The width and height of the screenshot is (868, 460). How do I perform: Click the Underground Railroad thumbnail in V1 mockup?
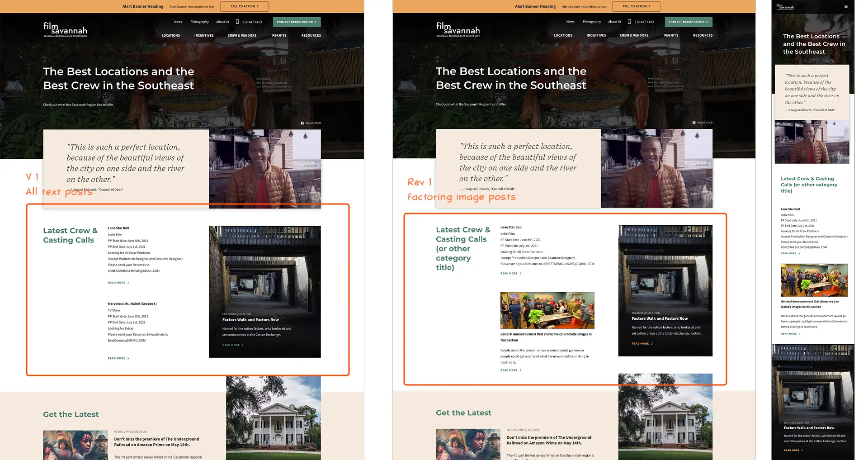75,445
